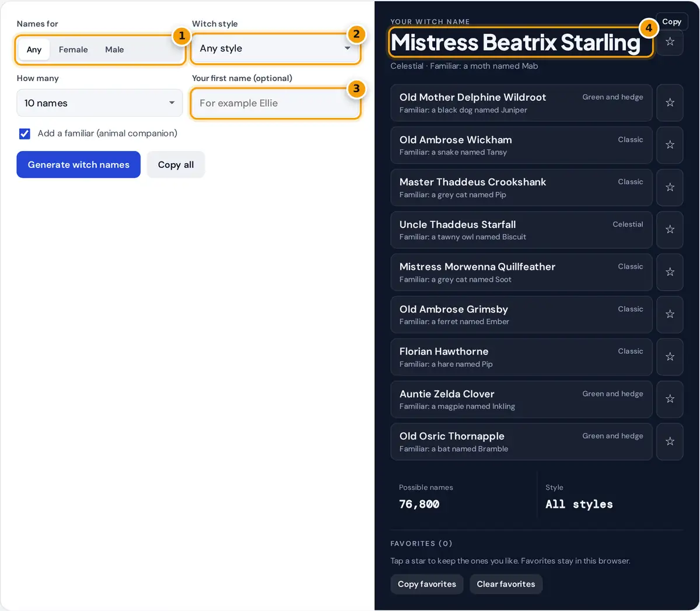
Task: Click the Mistress Beatrix Starling heading
Action: (x=516, y=43)
